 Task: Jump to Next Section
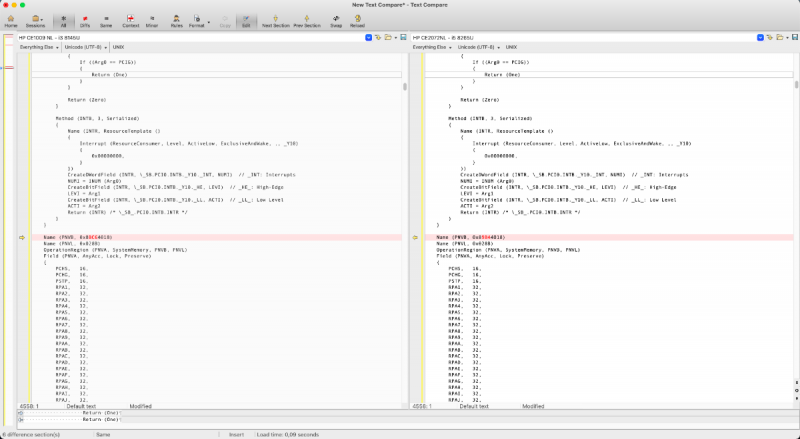click(275, 20)
